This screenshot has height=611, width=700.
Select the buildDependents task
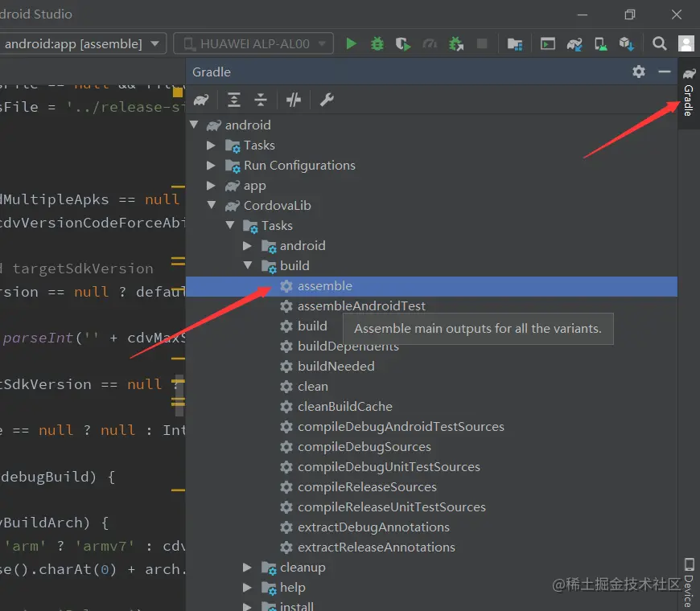click(348, 346)
